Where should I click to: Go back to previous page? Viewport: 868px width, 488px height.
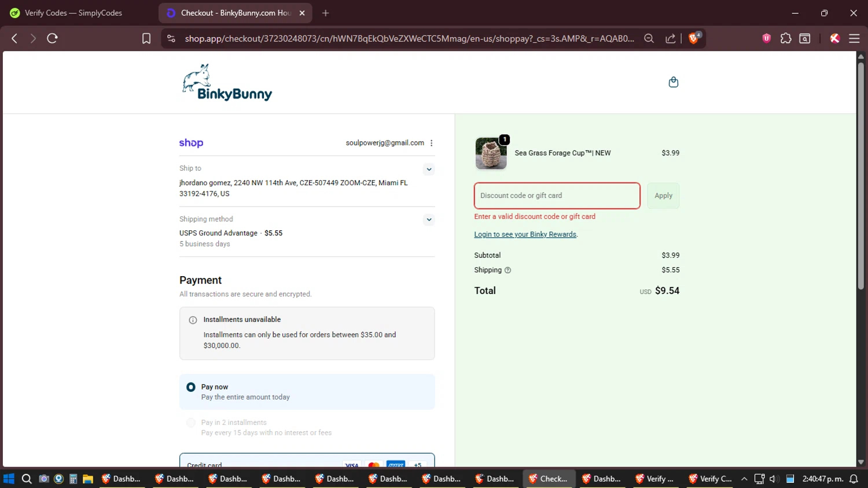(14, 38)
